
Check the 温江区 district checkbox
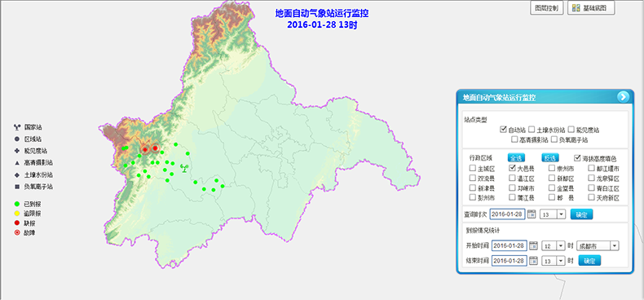click(x=512, y=179)
